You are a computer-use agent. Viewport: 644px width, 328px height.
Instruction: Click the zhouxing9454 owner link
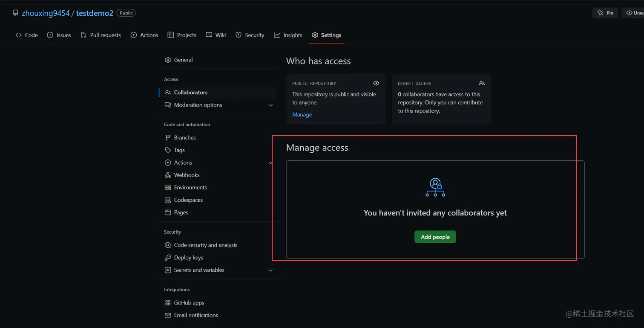pos(46,13)
